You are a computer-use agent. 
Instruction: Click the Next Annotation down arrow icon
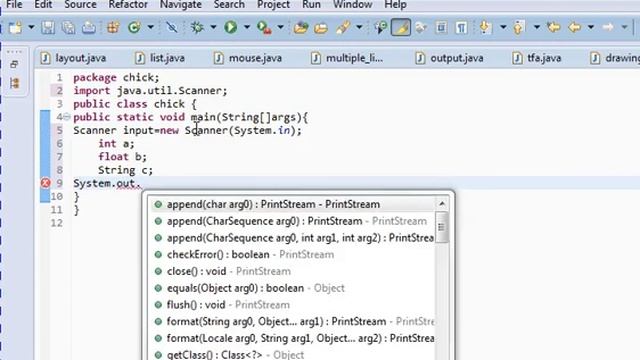pos(485,27)
